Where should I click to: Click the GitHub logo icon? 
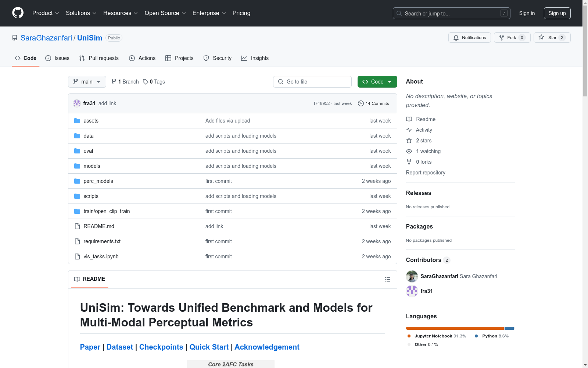pos(18,13)
